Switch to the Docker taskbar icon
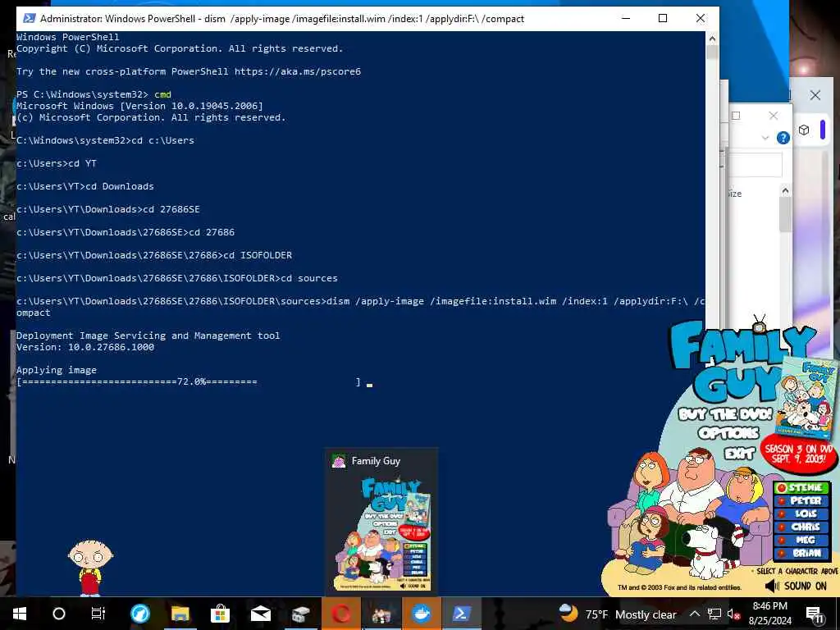 click(x=422, y=614)
